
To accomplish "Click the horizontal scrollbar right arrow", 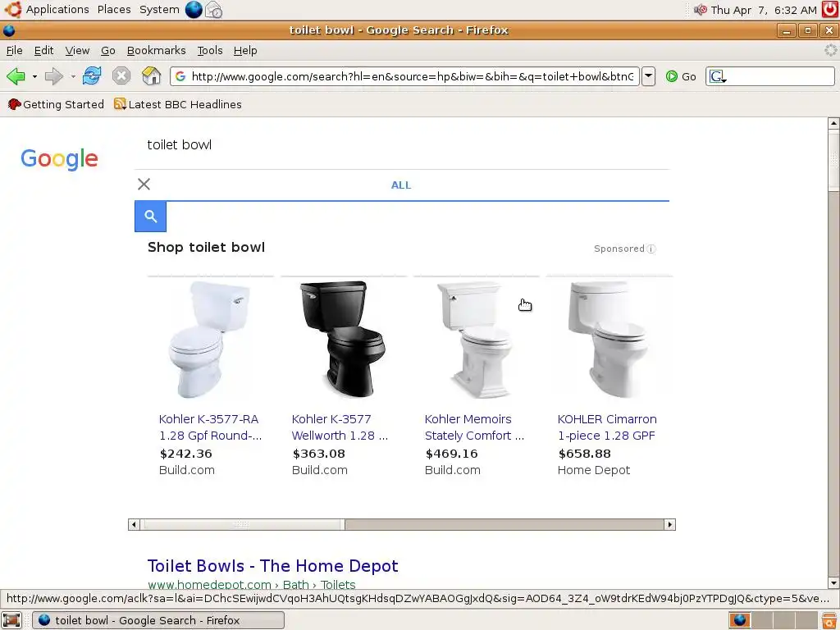I will pyautogui.click(x=669, y=524).
